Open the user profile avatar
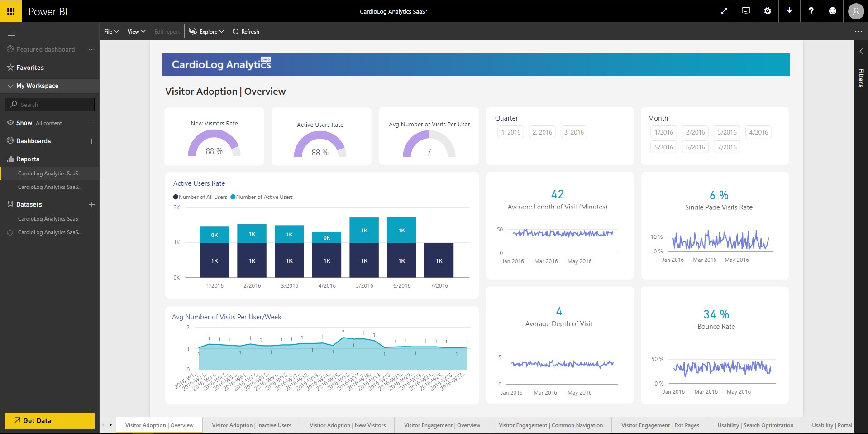868x434 pixels. [856, 11]
